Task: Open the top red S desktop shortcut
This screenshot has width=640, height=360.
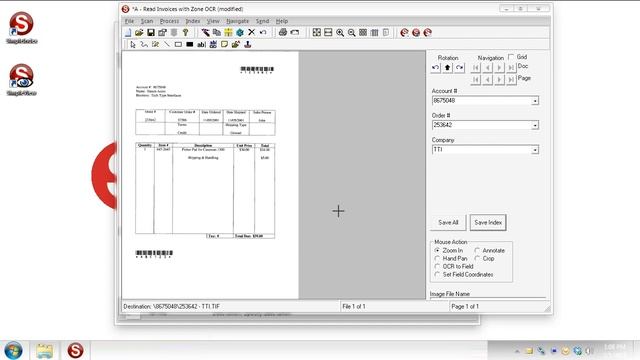Action: click(x=22, y=28)
